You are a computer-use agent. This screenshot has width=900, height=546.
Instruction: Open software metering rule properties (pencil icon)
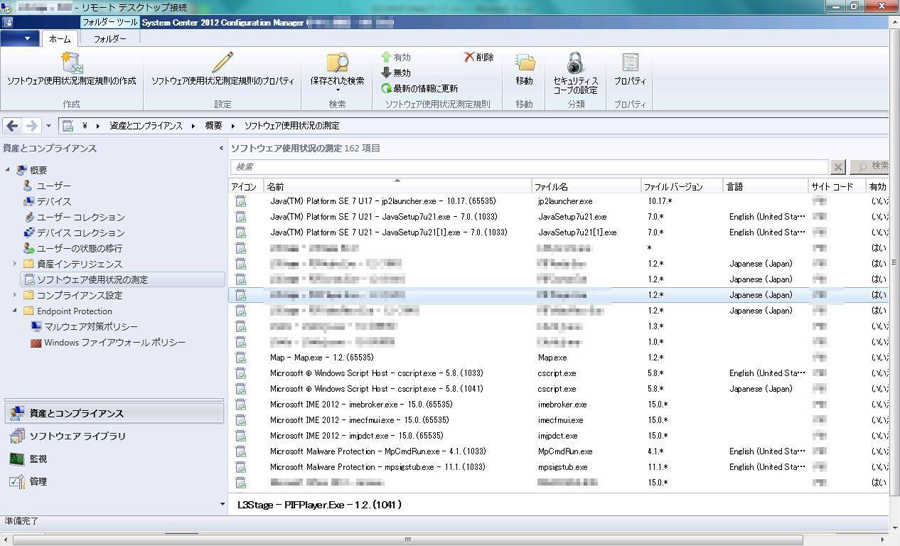click(223, 70)
